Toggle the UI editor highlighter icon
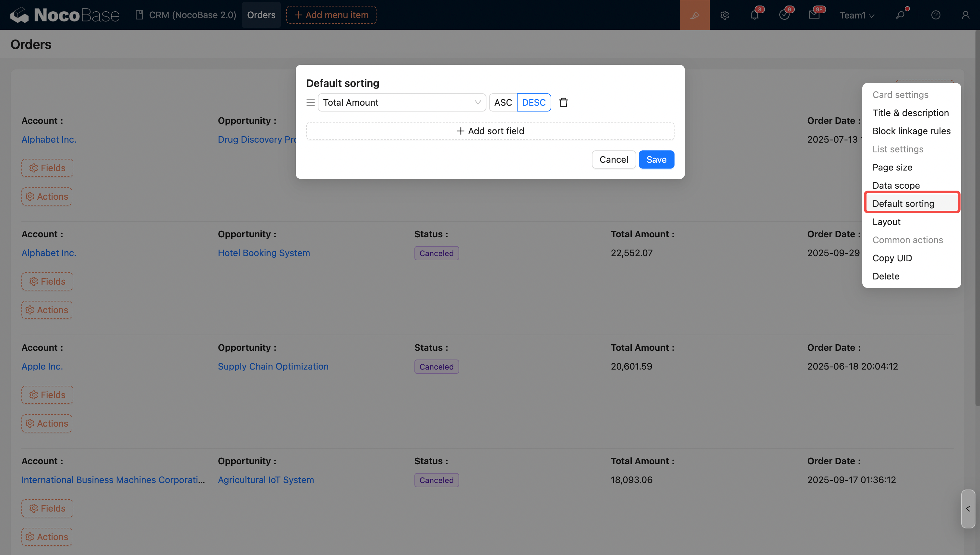Viewport: 980px width, 555px height. pyautogui.click(x=694, y=15)
